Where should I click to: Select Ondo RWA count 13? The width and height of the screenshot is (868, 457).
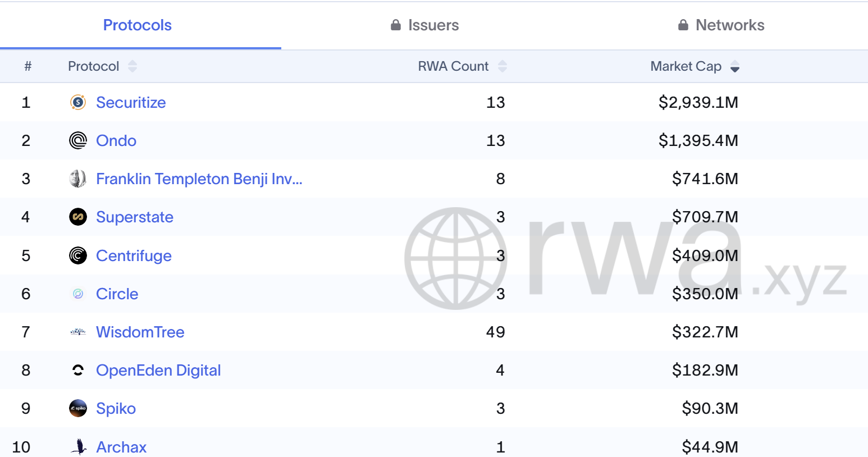coord(496,140)
